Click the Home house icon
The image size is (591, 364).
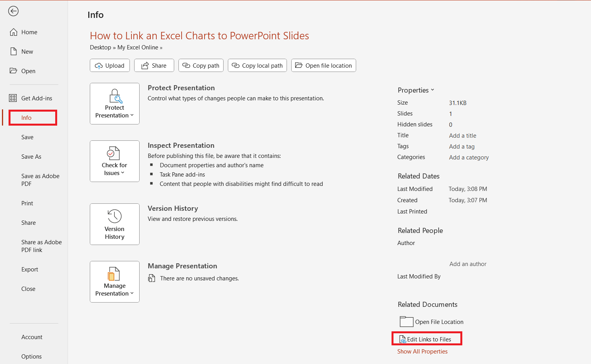14,32
